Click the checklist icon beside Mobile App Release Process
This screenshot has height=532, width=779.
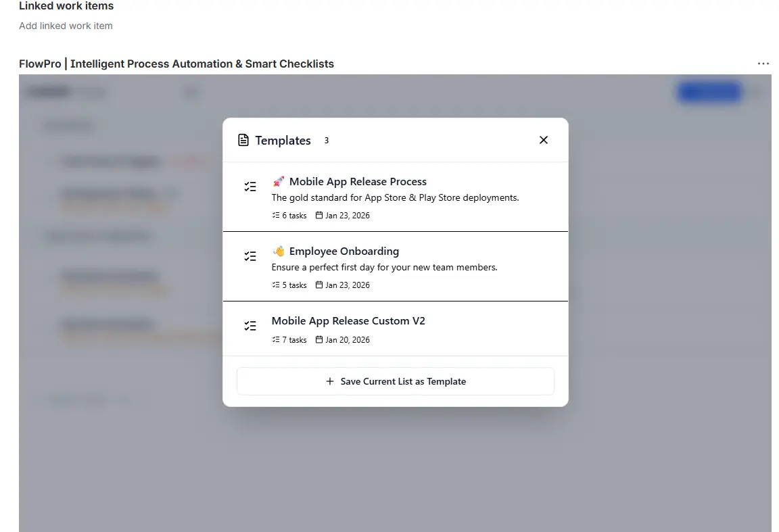(x=250, y=187)
